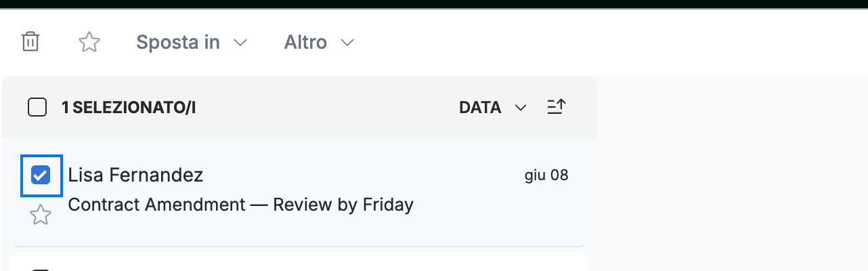Click the chevron next to Sposta in
This screenshot has height=271, width=868.
240,43
